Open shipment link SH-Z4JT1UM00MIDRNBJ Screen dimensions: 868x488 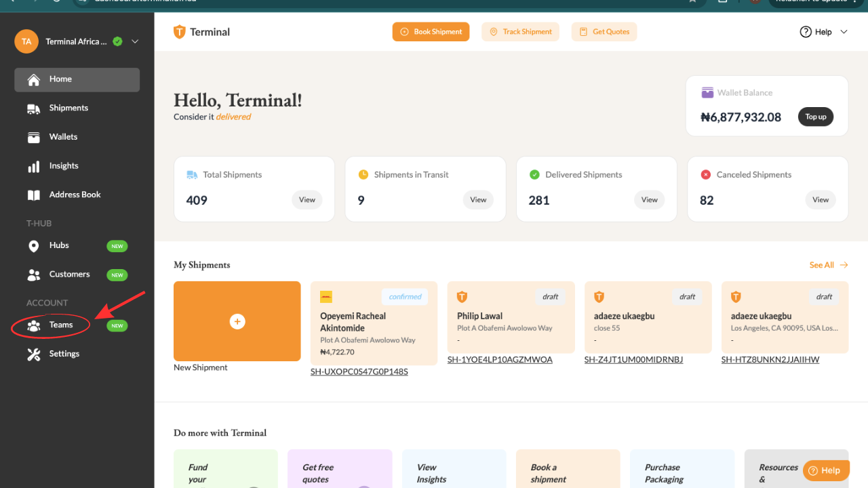point(633,360)
